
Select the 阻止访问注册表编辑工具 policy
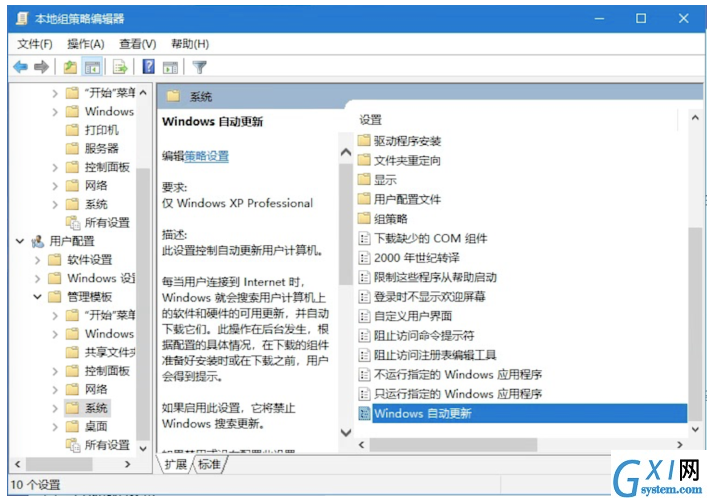427,355
